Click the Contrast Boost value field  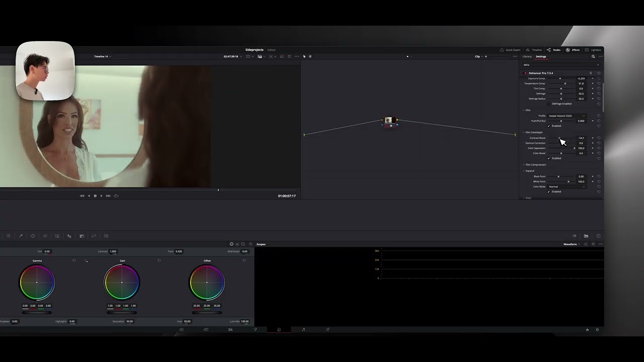pyautogui.click(x=581, y=138)
